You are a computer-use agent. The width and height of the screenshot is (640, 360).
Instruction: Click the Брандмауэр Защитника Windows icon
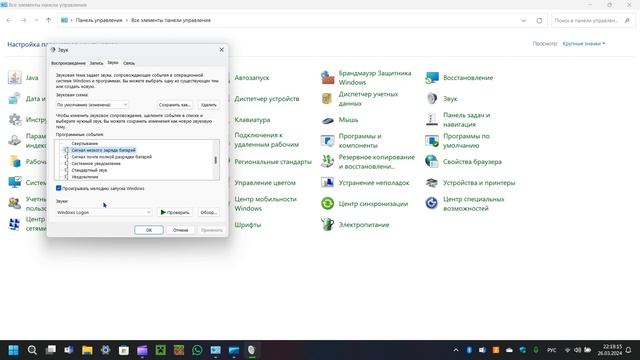[x=327, y=78]
